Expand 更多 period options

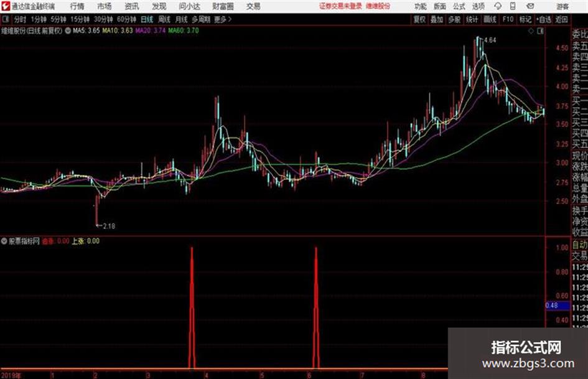(x=223, y=19)
